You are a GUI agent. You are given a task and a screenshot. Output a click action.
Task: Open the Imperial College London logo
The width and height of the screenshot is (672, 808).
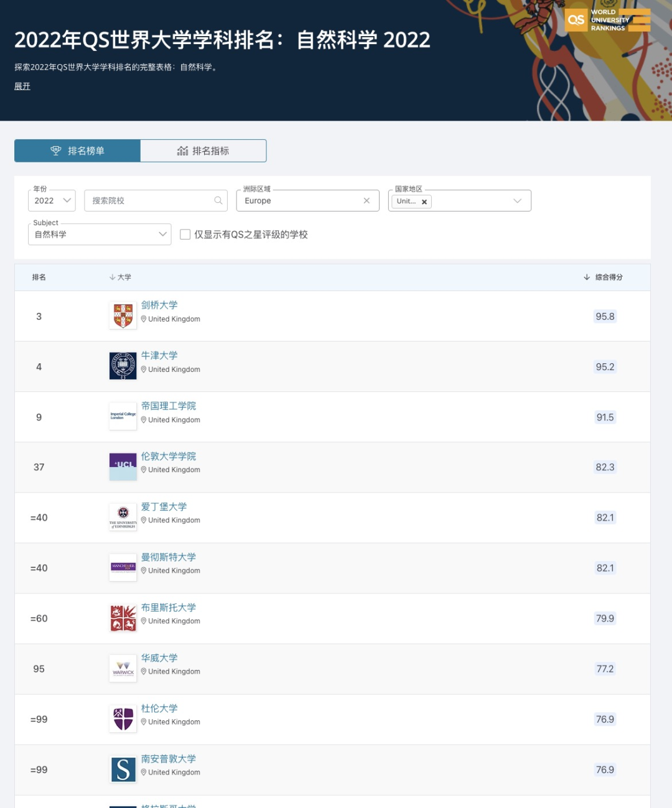123,417
